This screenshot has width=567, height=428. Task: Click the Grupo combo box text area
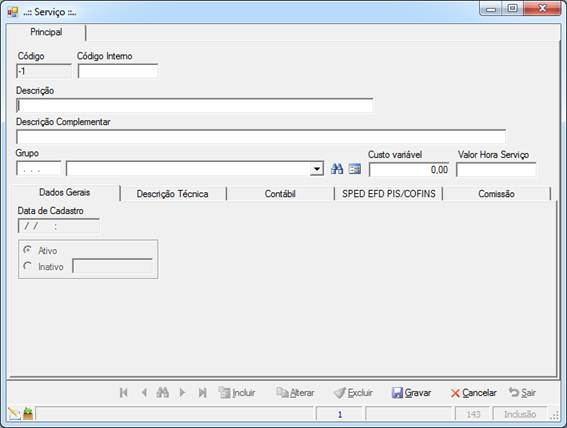click(188, 169)
